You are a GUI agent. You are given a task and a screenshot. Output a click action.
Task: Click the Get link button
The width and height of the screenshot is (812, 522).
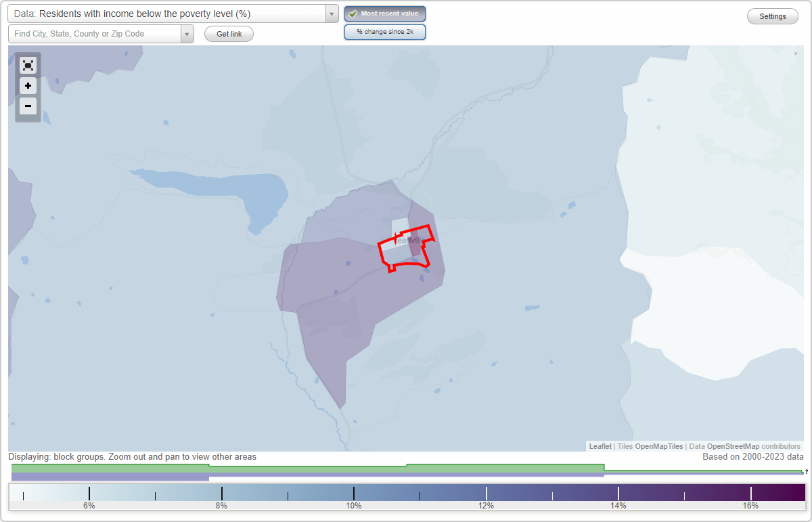click(228, 33)
